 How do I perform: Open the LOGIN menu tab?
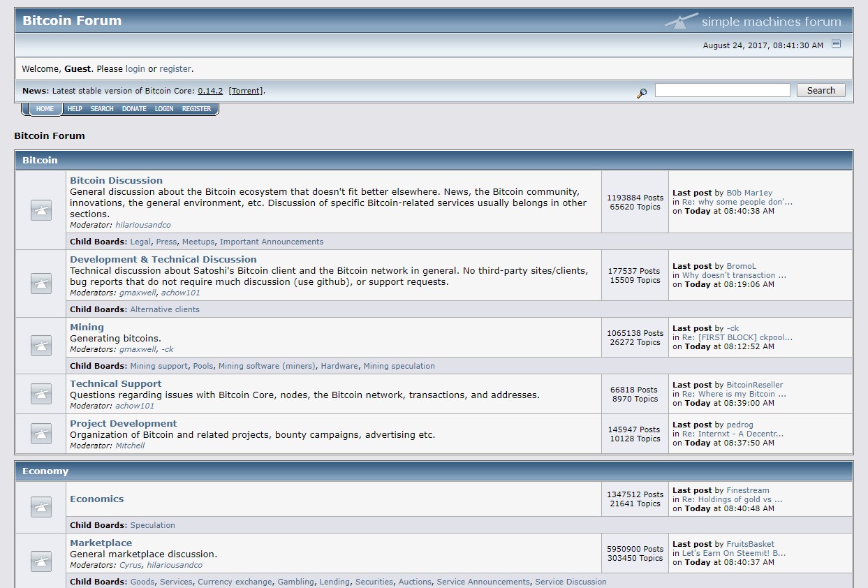click(164, 109)
